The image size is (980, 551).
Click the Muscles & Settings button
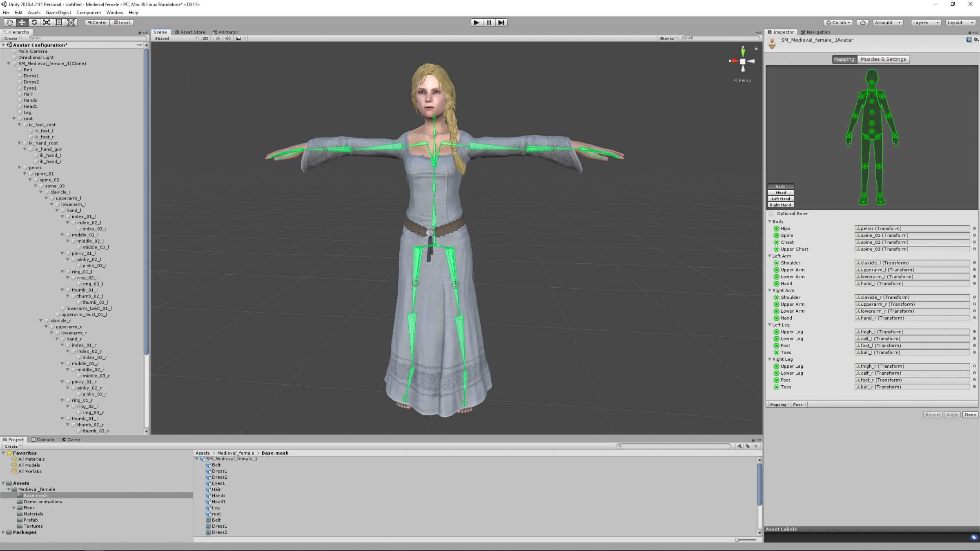[883, 59]
